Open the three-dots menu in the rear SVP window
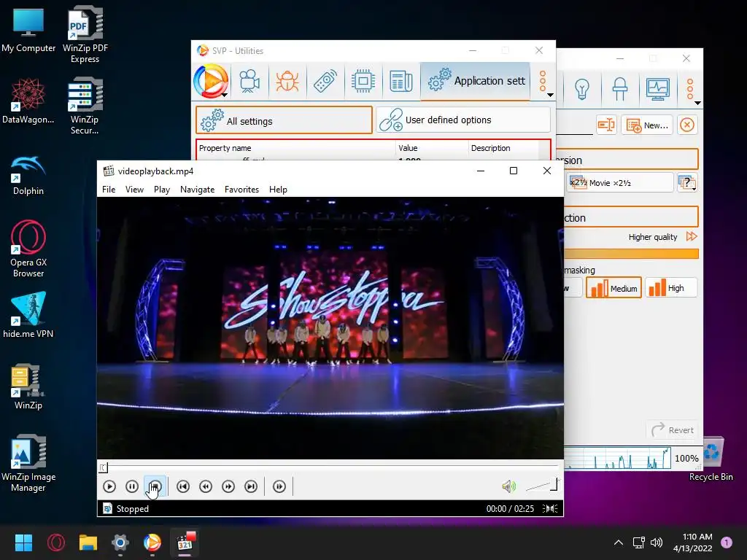This screenshot has width=747, height=560. (691, 90)
